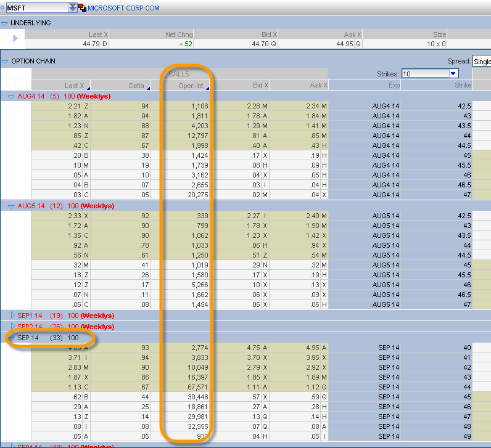Open the MSFT symbol dropdown arrow
Viewport: 491px width, 448px height.
[73, 8]
